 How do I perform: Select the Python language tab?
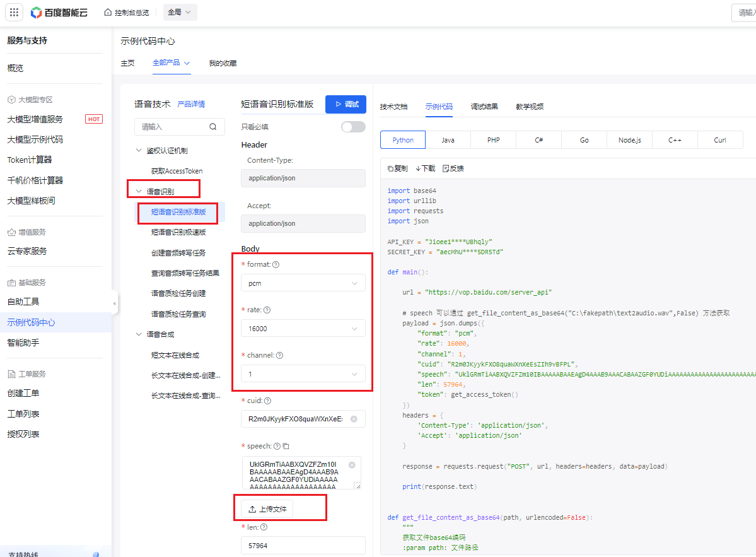(x=403, y=140)
